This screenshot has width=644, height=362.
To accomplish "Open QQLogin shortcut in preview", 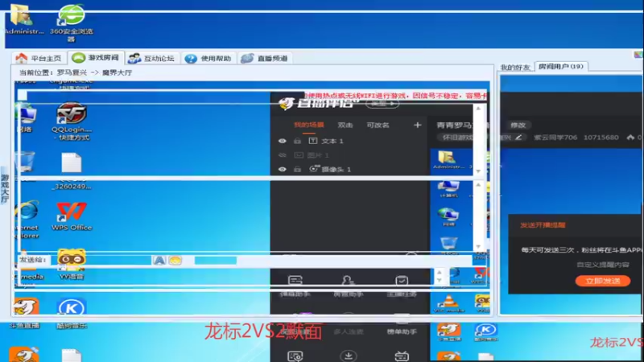I will [72, 121].
